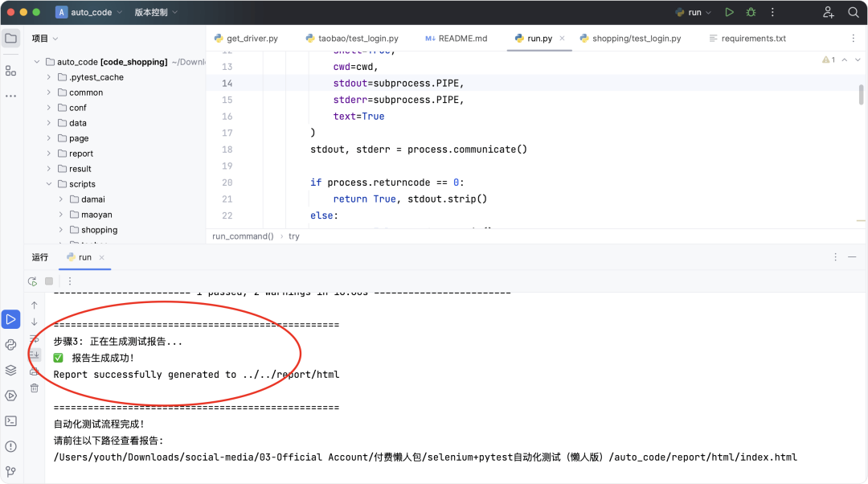The width and height of the screenshot is (868, 484).
Task: Expand the result folder
Action: (x=49, y=168)
